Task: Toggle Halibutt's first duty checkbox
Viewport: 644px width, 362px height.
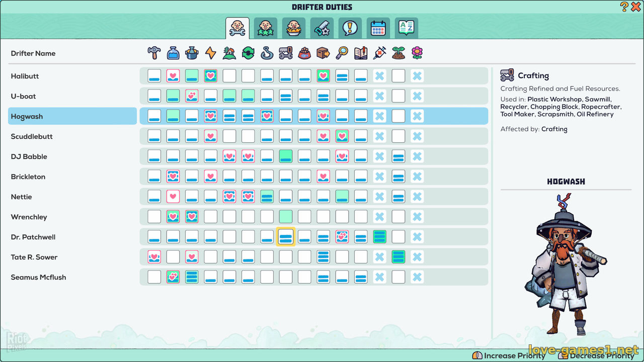Action: tap(154, 76)
